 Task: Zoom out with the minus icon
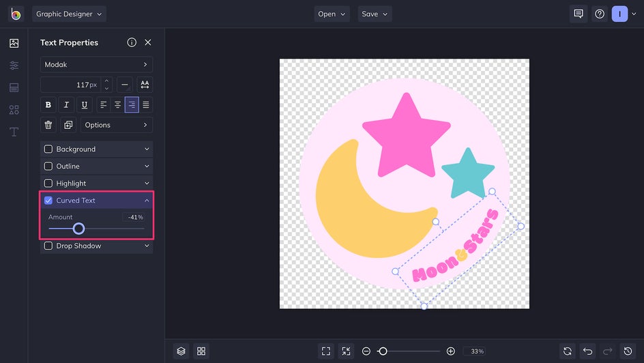pyautogui.click(x=366, y=351)
